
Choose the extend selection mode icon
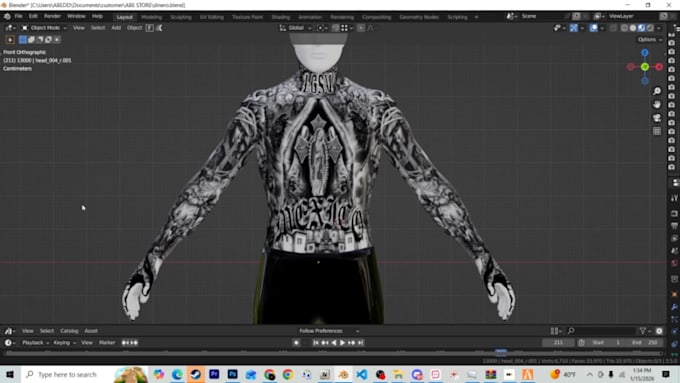click(31, 39)
